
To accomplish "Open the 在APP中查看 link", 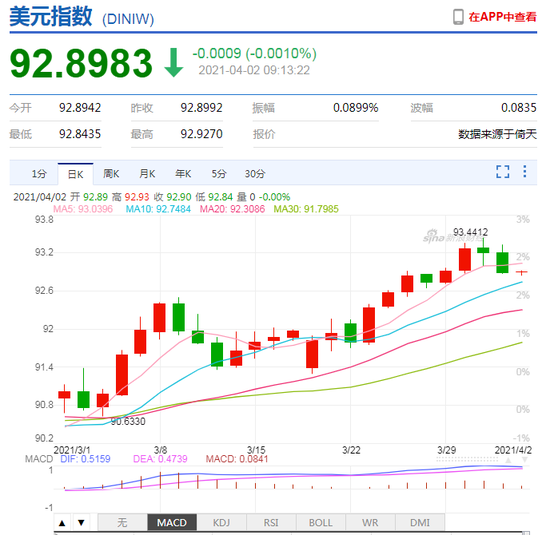I will click(x=503, y=17).
